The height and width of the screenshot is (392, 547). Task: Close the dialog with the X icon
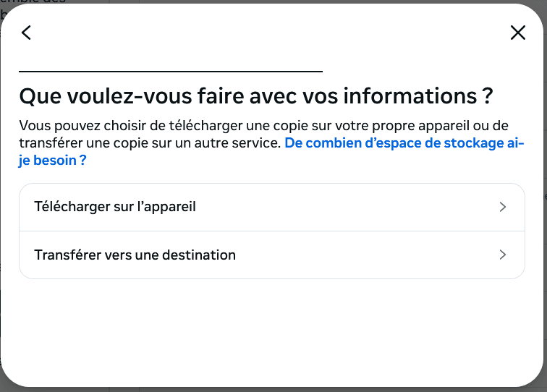[x=518, y=33]
